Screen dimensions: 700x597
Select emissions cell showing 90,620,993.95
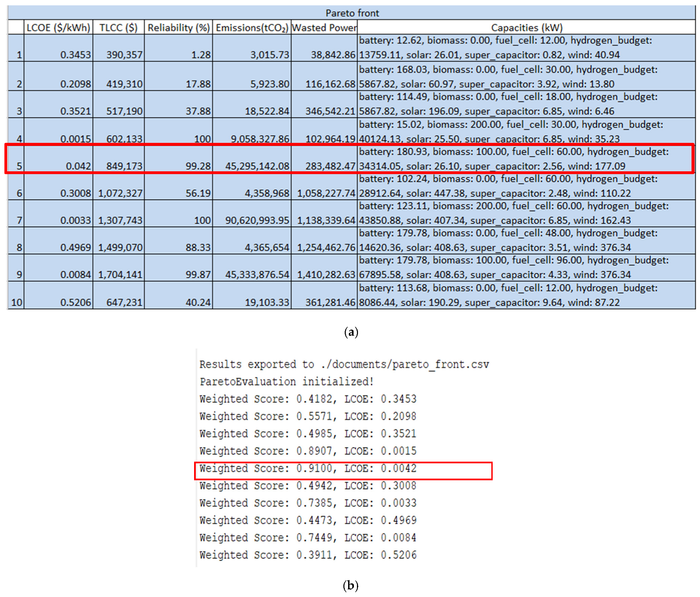252,213
